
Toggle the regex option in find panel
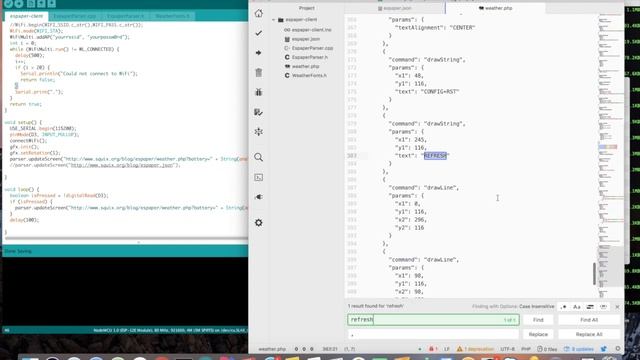tap(563, 307)
